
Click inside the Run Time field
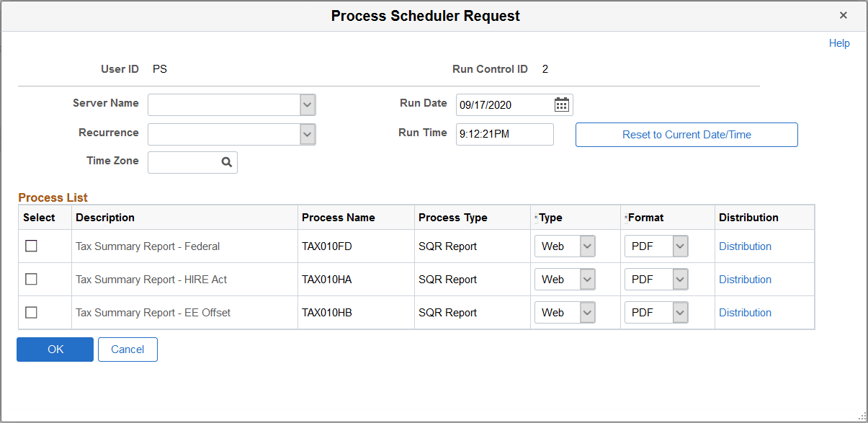pyautogui.click(x=504, y=134)
